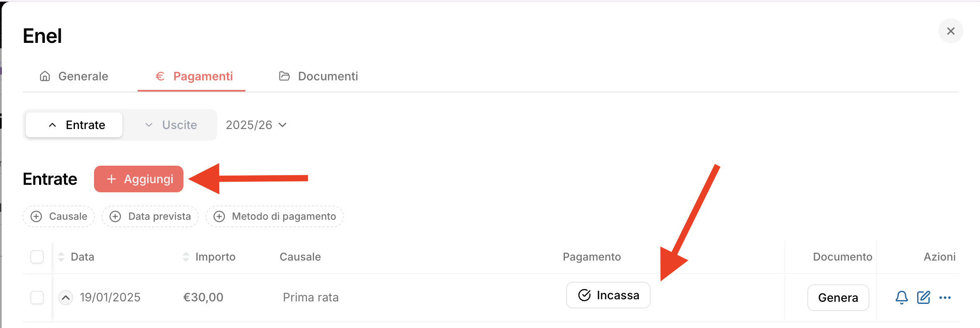
Task: Click Genera document button
Action: tap(838, 297)
